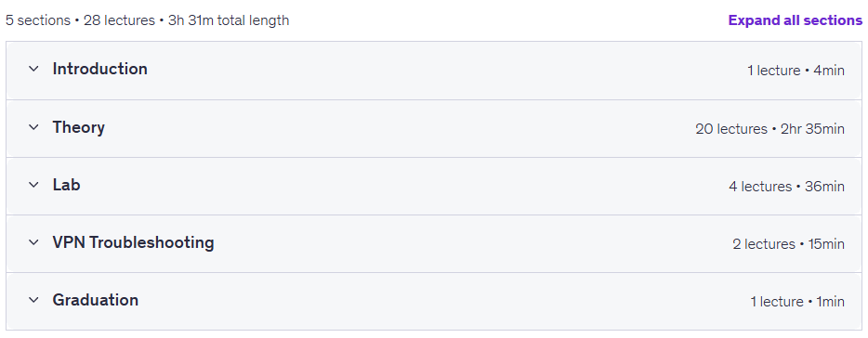Viewport: 868px width, 338px height.
Task: Open the VPN Troubleshooting section title
Action: [134, 243]
